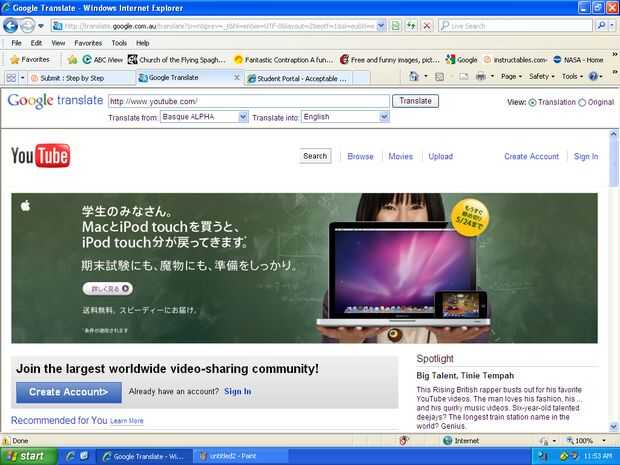Image resolution: width=620 pixels, height=465 pixels.
Task: Open the search provider dropdown arrow
Action: point(612,26)
